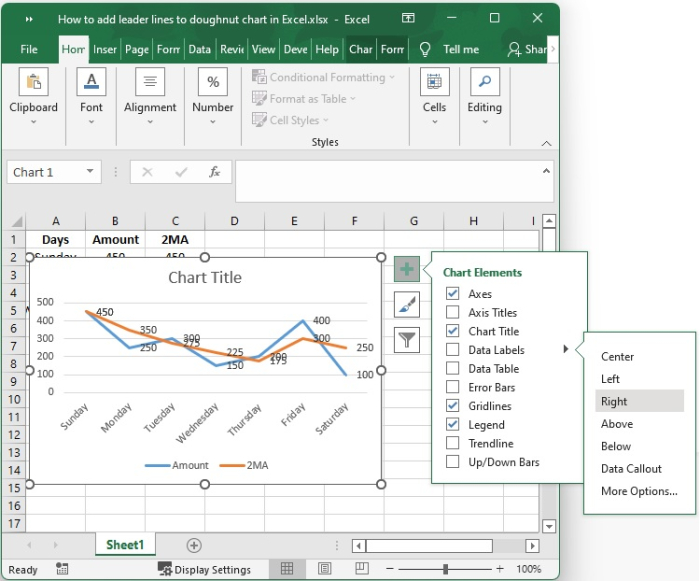Expand Quick Access Toolbar double-arrow
This screenshot has height=581, width=700.
click(x=29, y=19)
